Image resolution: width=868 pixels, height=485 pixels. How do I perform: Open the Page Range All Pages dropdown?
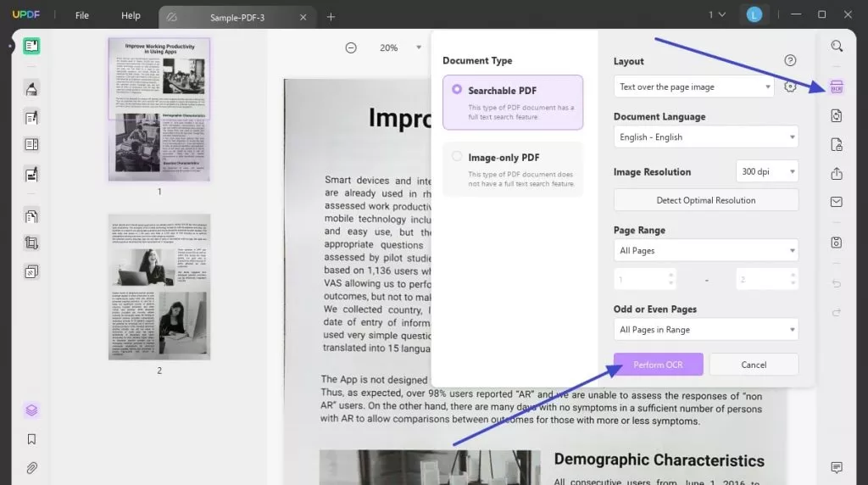(706, 250)
